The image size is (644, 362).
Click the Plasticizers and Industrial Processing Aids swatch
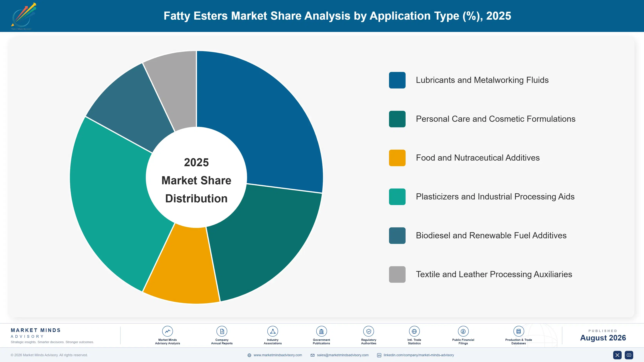(x=397, y=197)
